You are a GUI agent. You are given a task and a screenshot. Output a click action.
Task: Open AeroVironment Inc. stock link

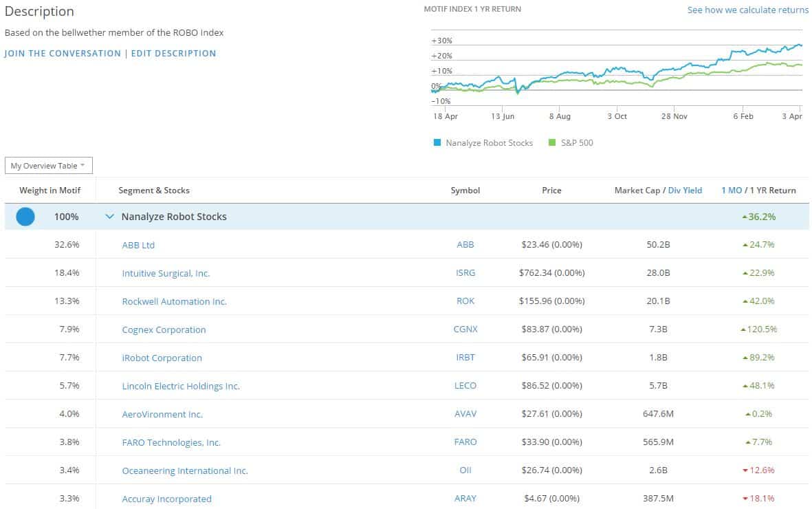click(162, 414)
